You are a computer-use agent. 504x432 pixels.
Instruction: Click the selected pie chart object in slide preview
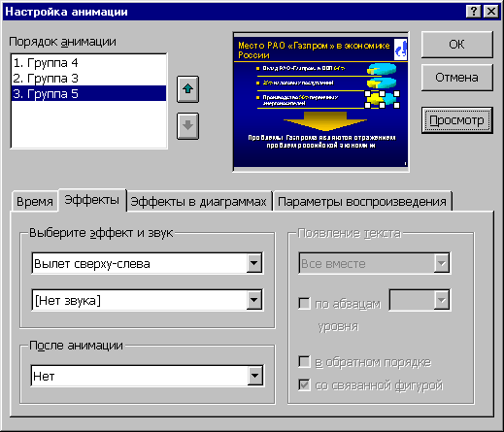382,99
